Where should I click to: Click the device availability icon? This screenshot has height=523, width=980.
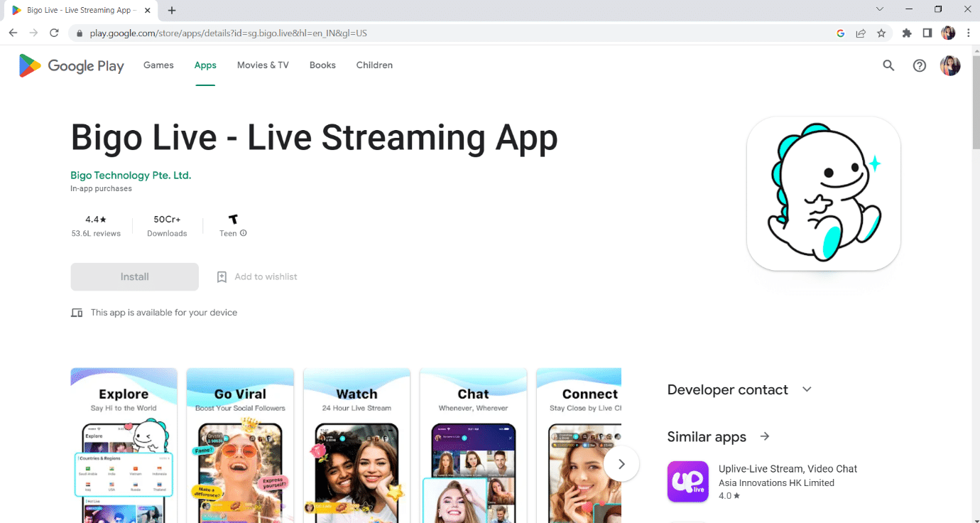coord(77,313)
